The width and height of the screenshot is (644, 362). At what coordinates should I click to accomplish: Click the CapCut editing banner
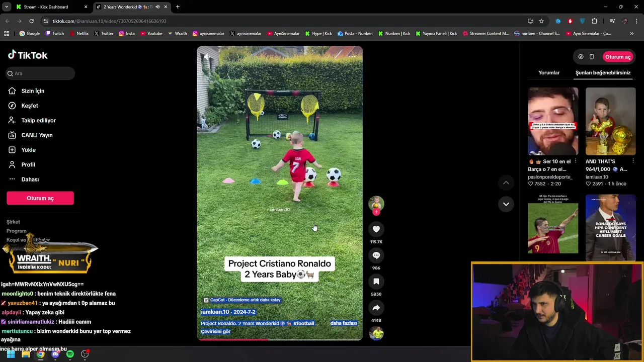point(242,300)
